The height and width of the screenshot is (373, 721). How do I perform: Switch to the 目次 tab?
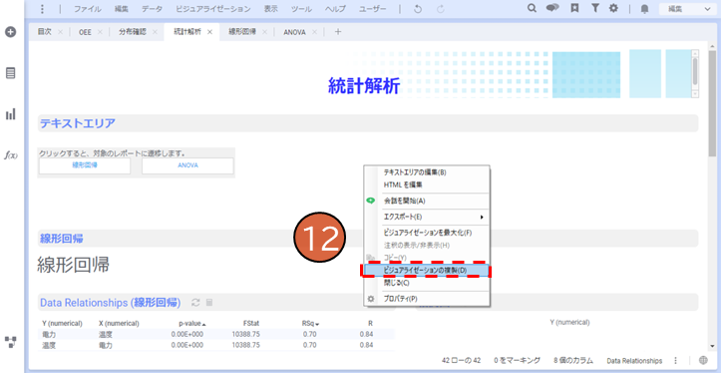45,32
